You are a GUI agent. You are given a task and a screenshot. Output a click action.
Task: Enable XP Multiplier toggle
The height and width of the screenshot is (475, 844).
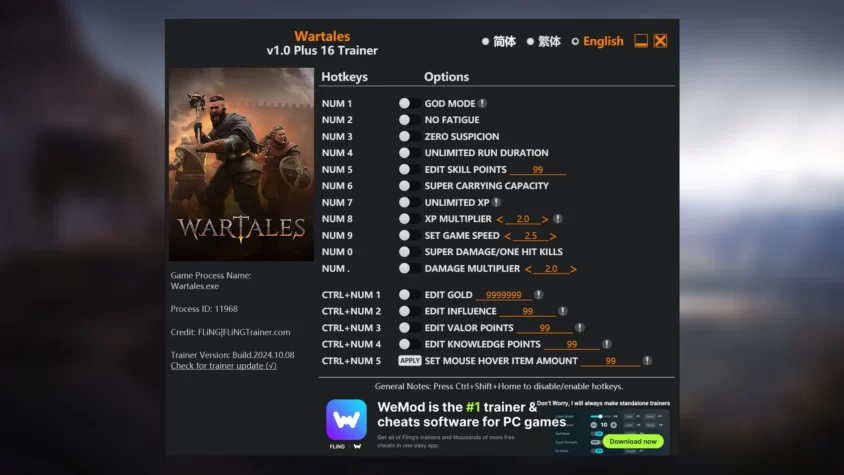click(409, 219)
